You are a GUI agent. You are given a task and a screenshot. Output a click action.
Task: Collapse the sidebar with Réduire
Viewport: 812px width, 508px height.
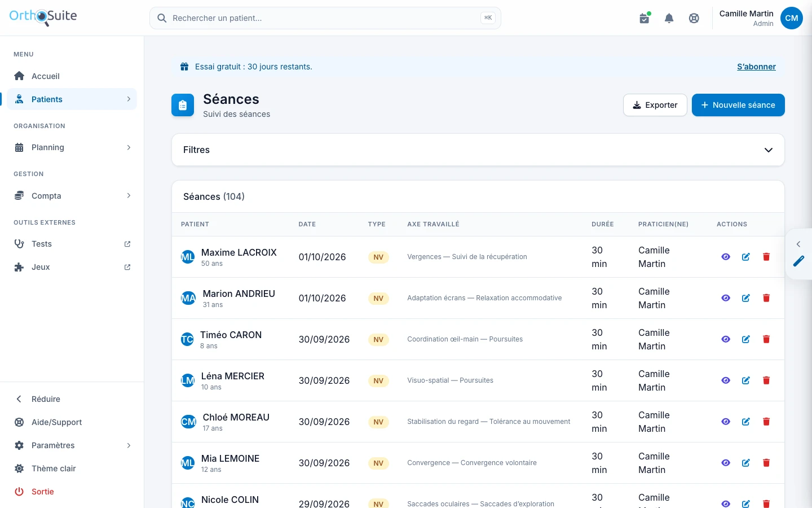point(72,399)
